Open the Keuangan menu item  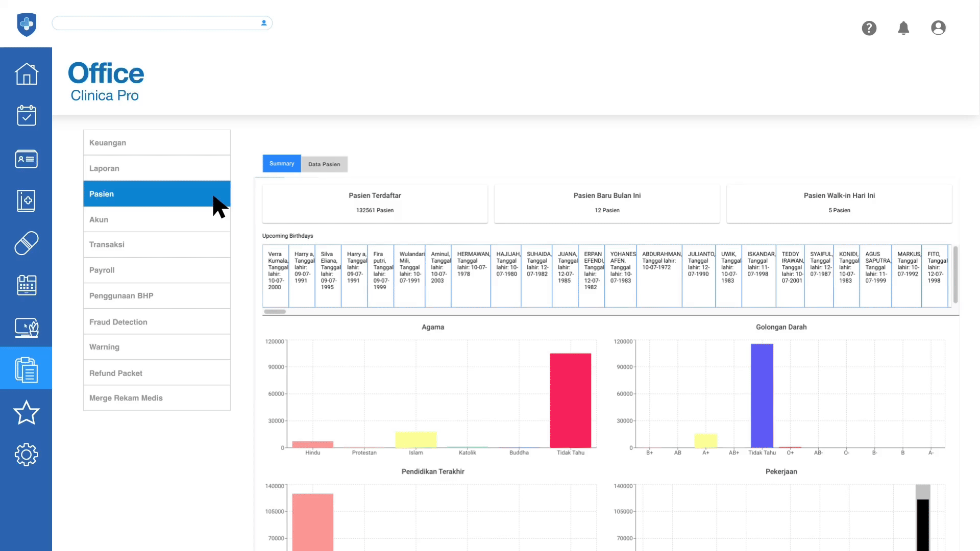pos(157,143)
